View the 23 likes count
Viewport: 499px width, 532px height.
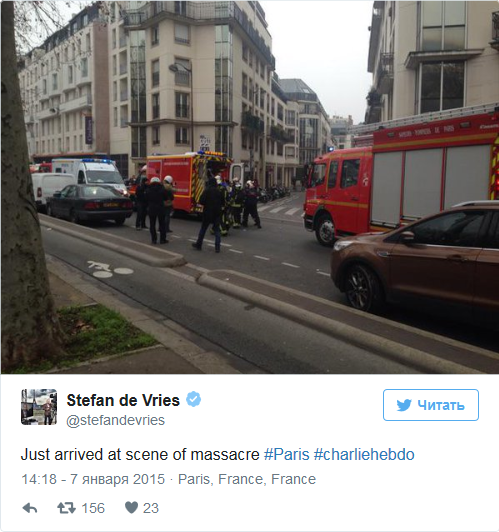point(151,508)
